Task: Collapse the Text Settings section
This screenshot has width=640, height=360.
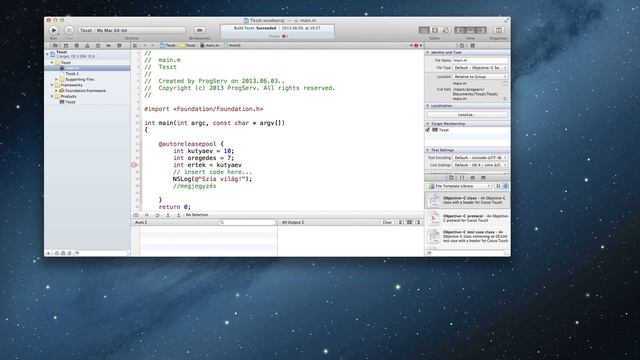Action: click(x=428, y=150)
